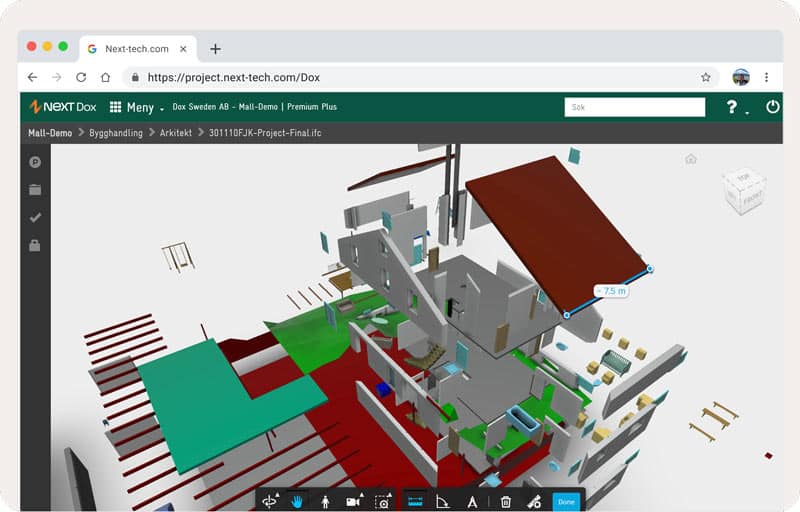Open a new browser tab
Image resolution: width=800 pixels, height=512 pixels.
(x=215, y=48)
